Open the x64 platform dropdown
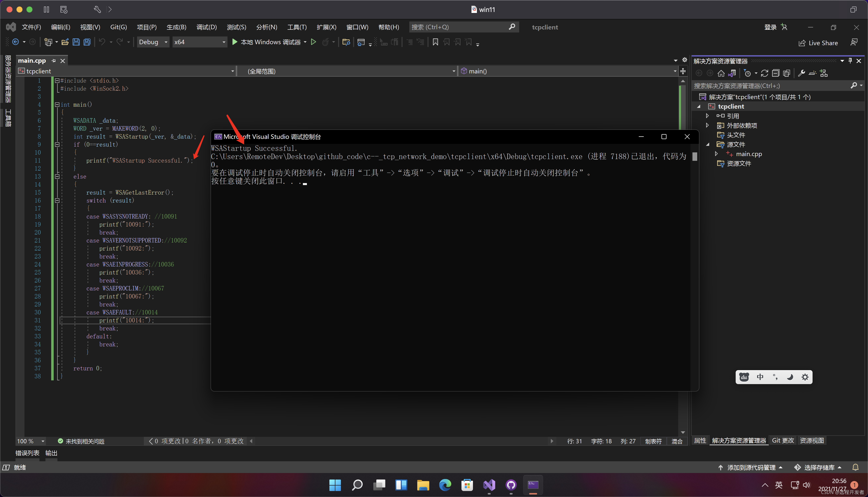Viewport: 868px width, 497px height. click(x=200, y=42)
